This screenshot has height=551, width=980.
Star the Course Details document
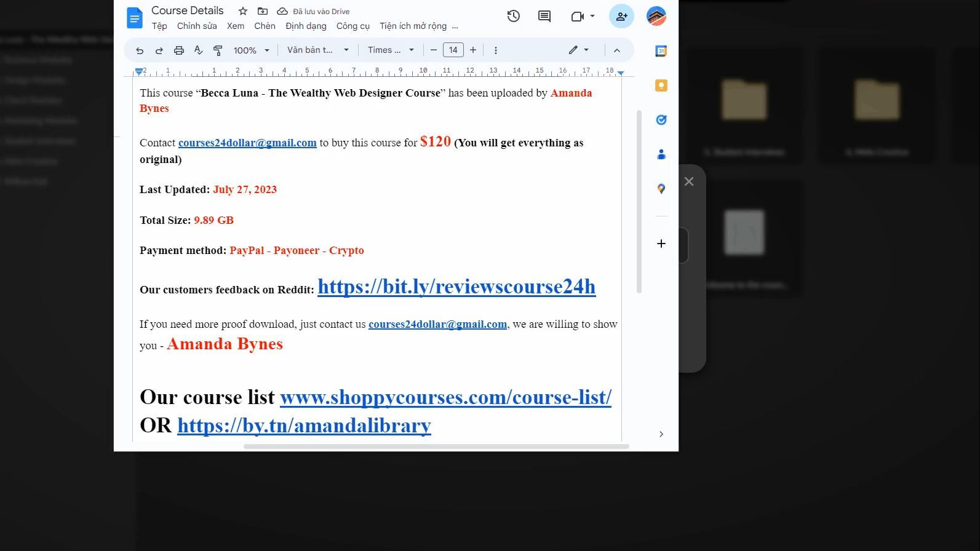(x=243, y=11)
